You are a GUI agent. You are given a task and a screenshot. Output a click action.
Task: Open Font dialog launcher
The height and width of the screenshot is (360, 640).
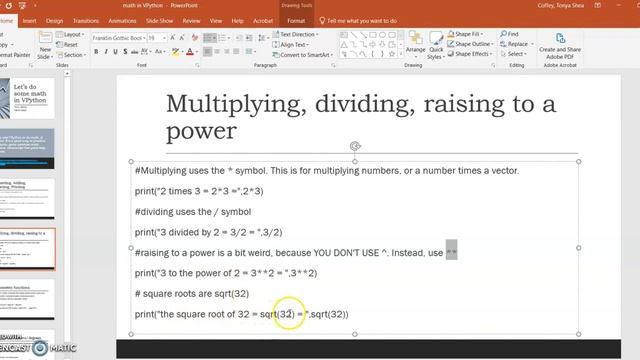198,65
